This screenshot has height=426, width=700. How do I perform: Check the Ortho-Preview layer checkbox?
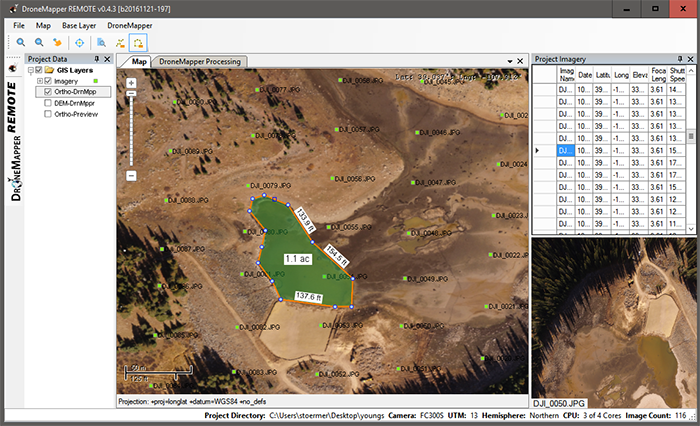coord(48,114)
